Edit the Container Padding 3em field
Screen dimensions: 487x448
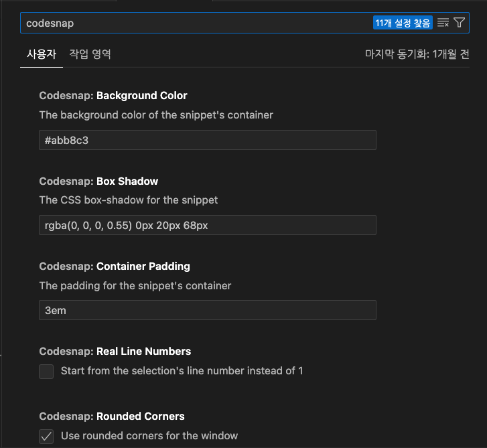(x=208, y=310)
